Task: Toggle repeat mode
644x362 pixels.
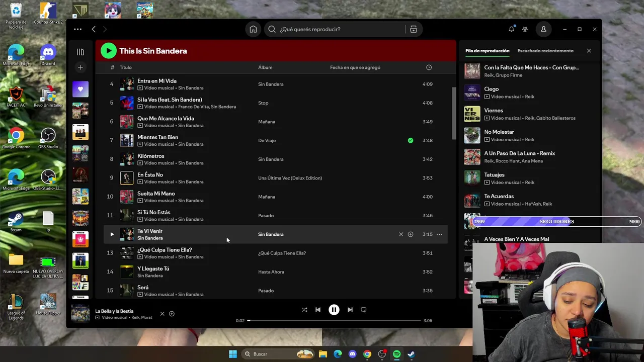Action: pyautogui.click(x=364, y=310)
